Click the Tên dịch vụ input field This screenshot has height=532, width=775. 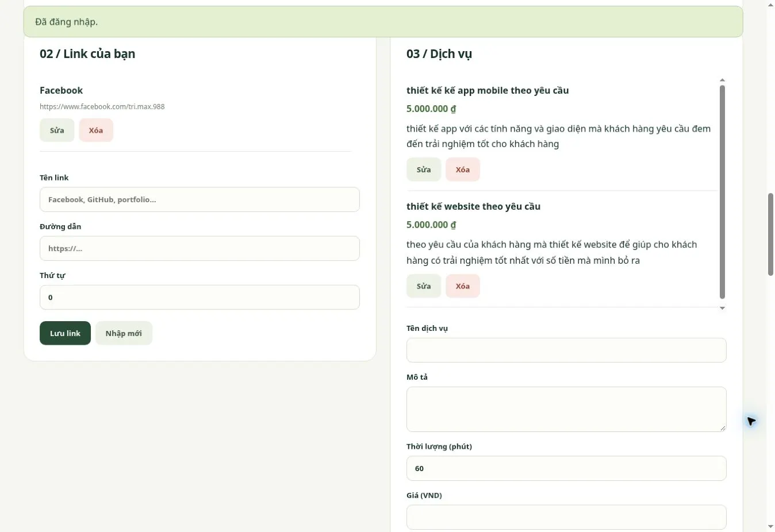click(x=566, y=350)
